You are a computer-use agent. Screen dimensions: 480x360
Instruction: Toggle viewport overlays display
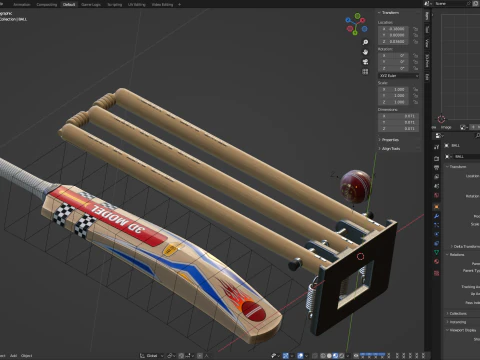(300, 356)
